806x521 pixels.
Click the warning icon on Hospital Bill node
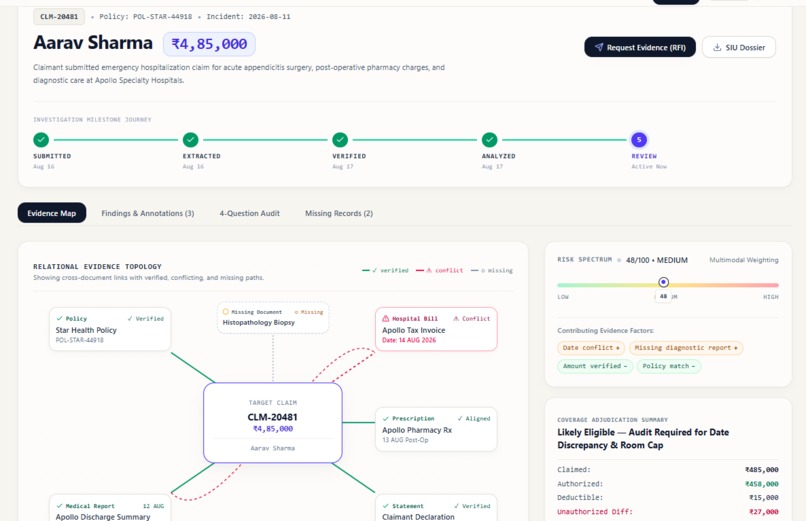click(386, 319)
